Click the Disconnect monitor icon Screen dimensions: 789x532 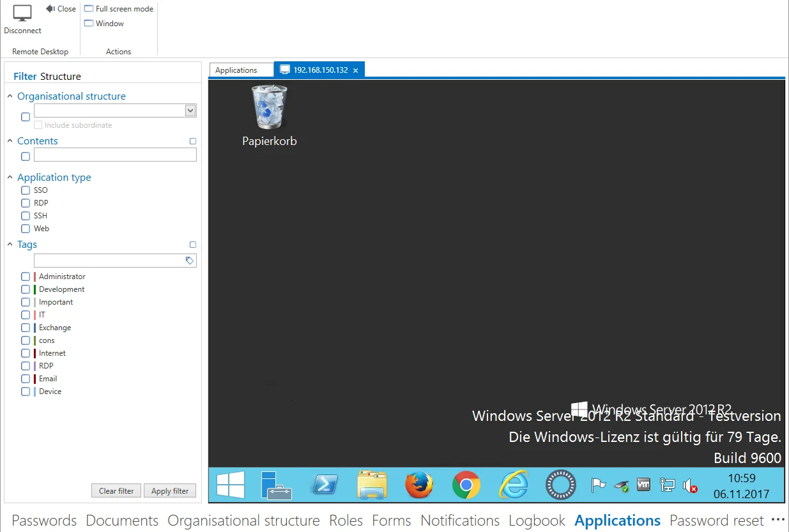[x=22, y=13]
